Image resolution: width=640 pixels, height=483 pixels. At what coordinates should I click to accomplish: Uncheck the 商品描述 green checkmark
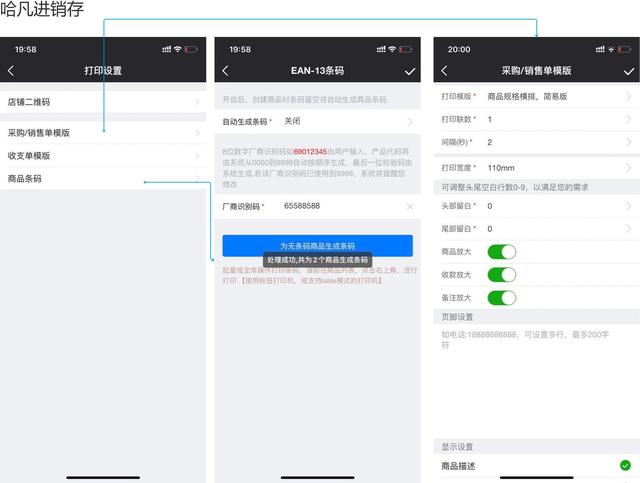click(x=625, y=465)
